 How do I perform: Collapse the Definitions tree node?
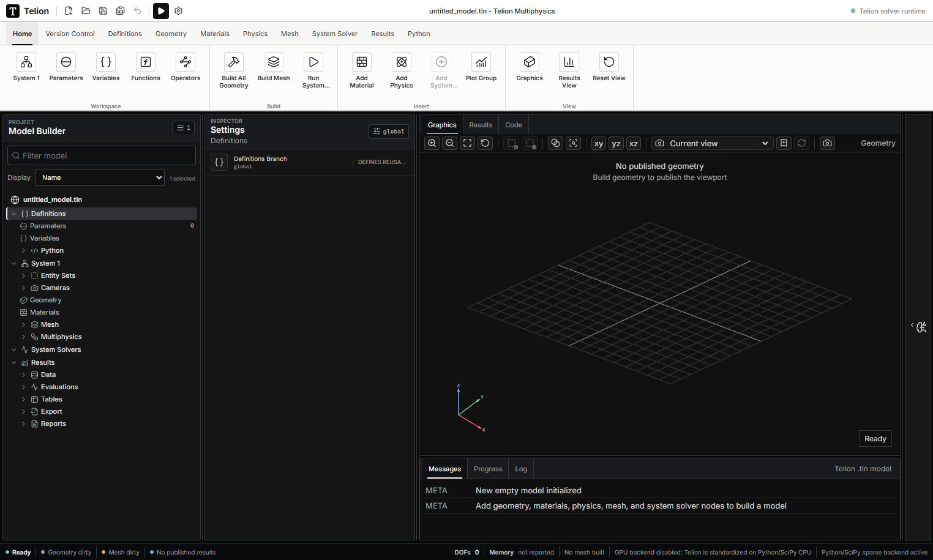point(13,214)
